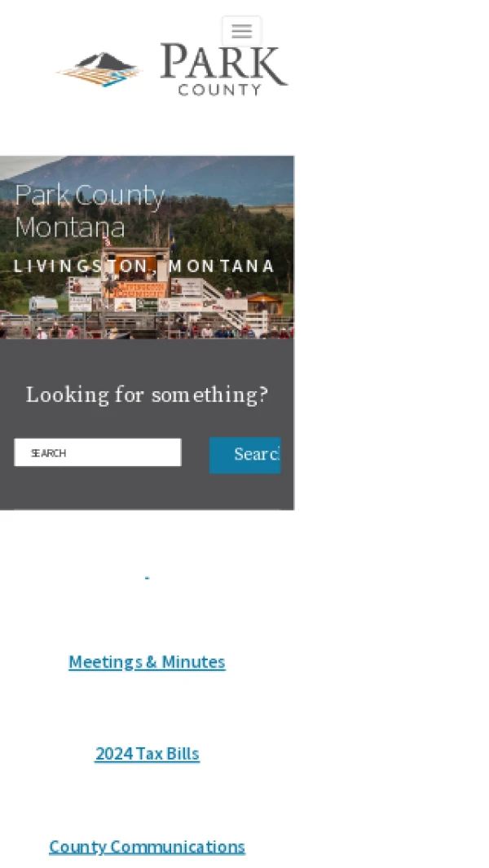Click the Looking for something? heading
Image resolution: width=489 pixels, height=868 pixels.
tap(147, 394)
